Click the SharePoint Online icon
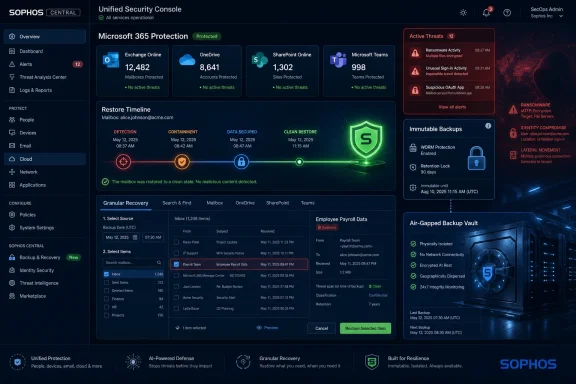This screenshot has width=576, height=384. tap(260, 60)
